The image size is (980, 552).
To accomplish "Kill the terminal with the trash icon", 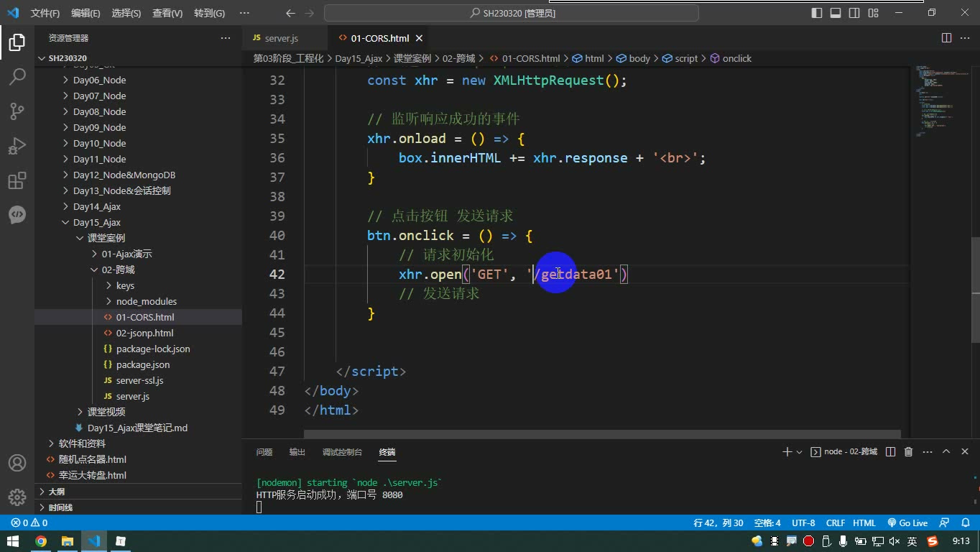I will click(x=908, y=451).
